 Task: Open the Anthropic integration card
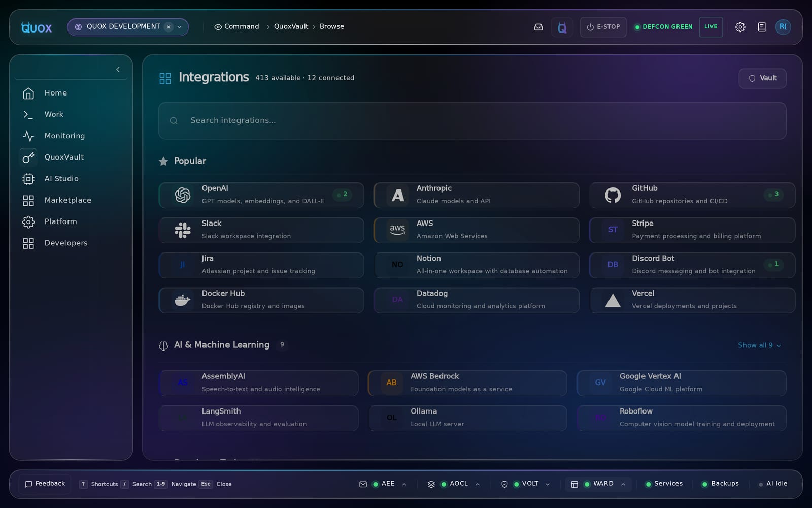coord(476,195)
